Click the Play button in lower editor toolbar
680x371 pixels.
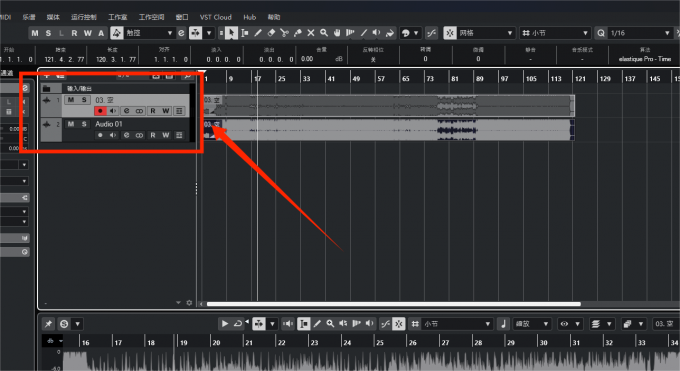225,324
